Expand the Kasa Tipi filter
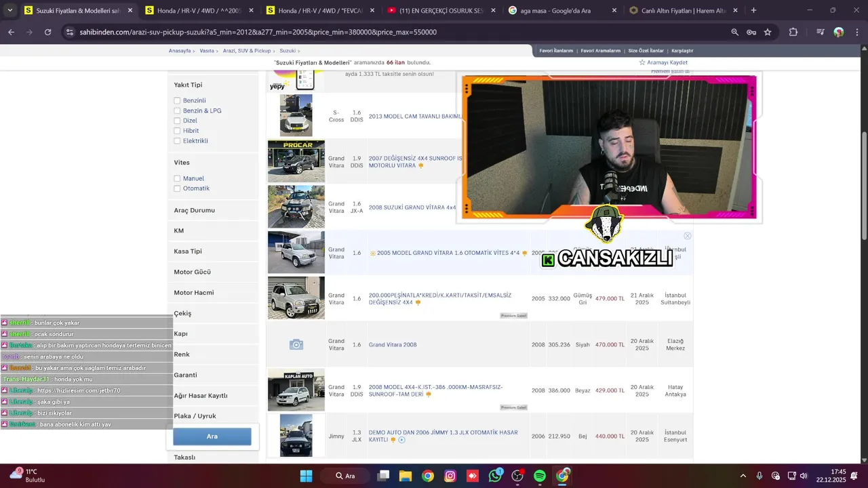This screenshot has width=868, height=488. 213,251
